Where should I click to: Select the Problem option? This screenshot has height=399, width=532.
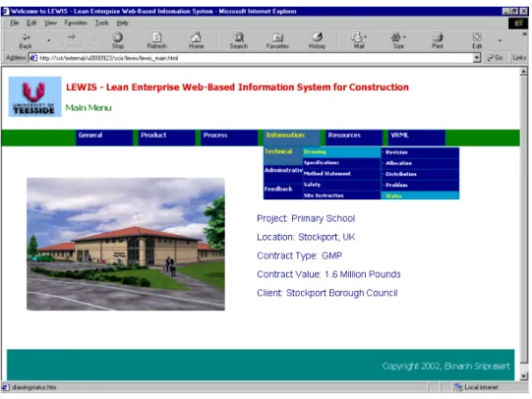[420, 185]
